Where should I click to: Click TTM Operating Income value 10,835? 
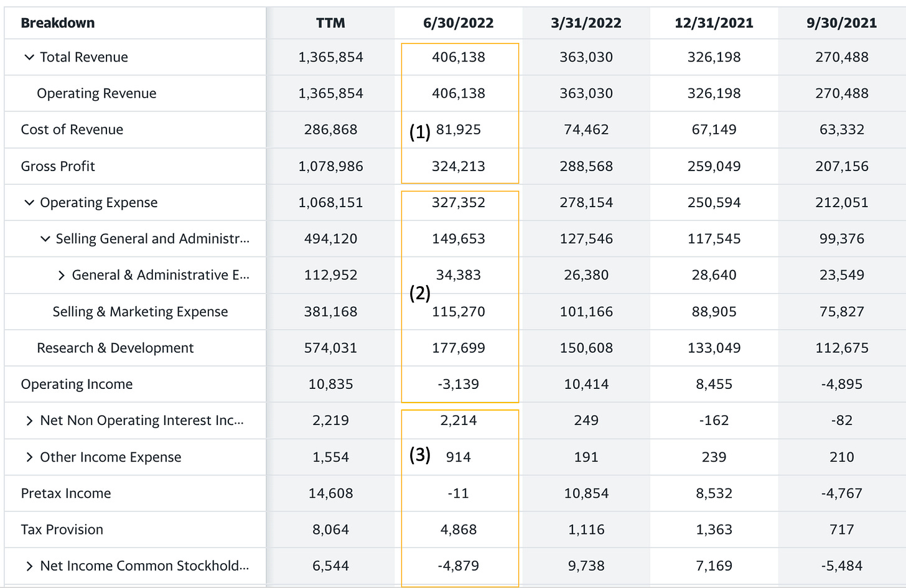[x=330, y=385]
